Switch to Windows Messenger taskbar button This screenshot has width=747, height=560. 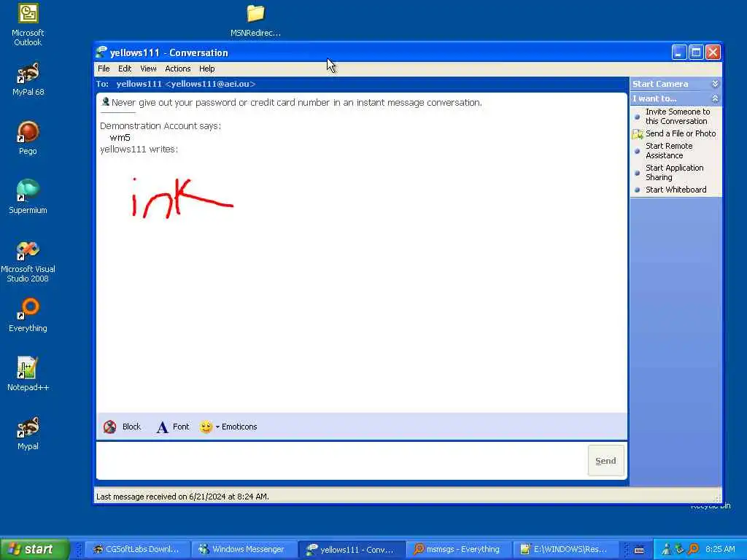pyautogui.click(x=244, y=549)
